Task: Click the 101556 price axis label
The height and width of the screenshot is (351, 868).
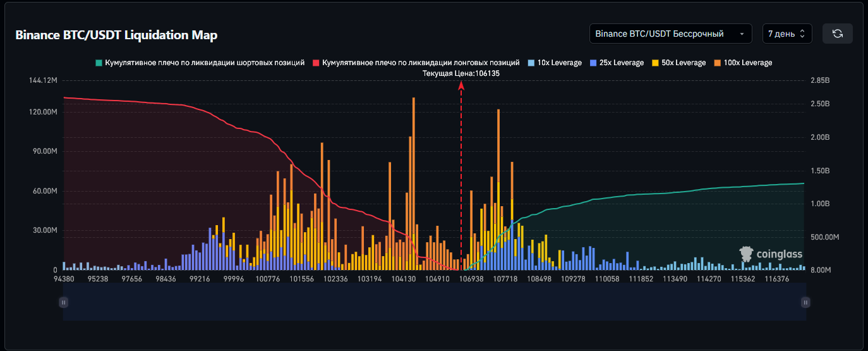Action: tap(301, 279)
